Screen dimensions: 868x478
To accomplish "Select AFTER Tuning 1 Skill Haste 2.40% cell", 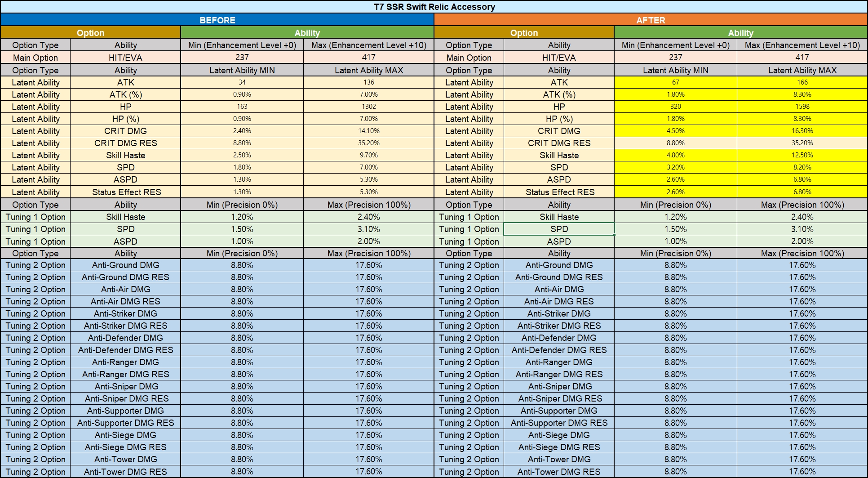I will click(x=802, y=217).
